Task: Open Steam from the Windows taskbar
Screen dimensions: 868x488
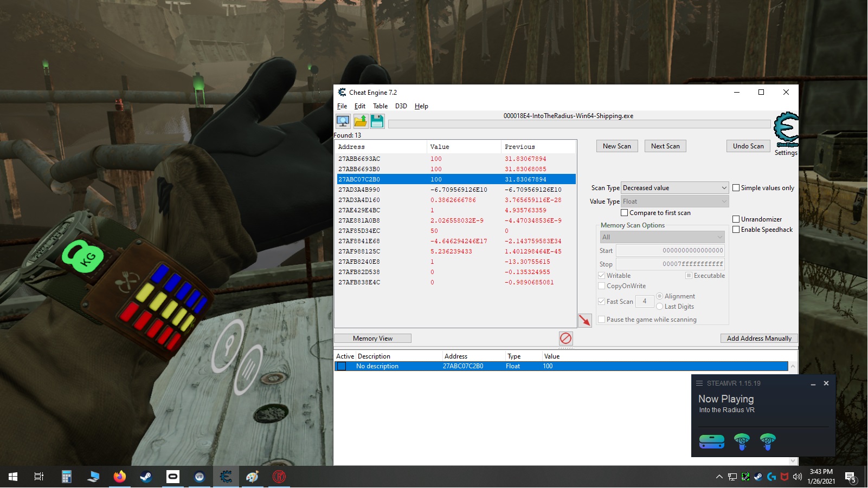Action: (x=146, y=477)
